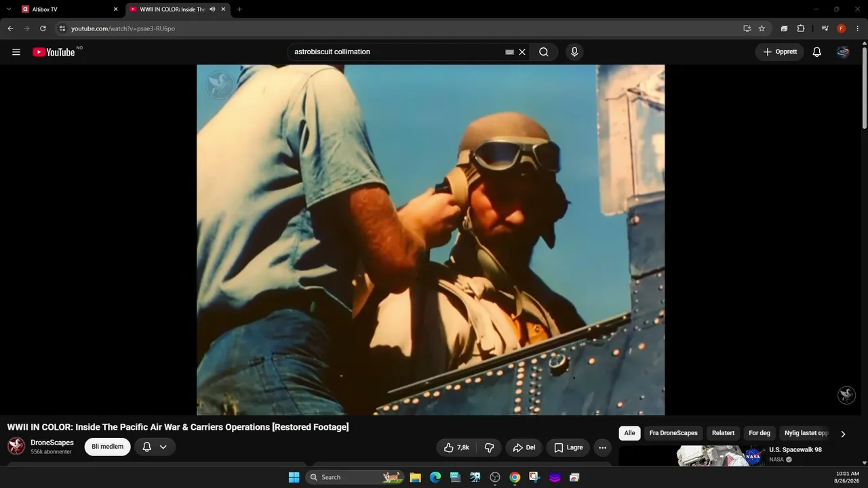Image resolution: width=868 pixels, height=488 pixels.
Task: Select the "Fra DroneScapes" filter chip
Action: click(x=673, y=433)
